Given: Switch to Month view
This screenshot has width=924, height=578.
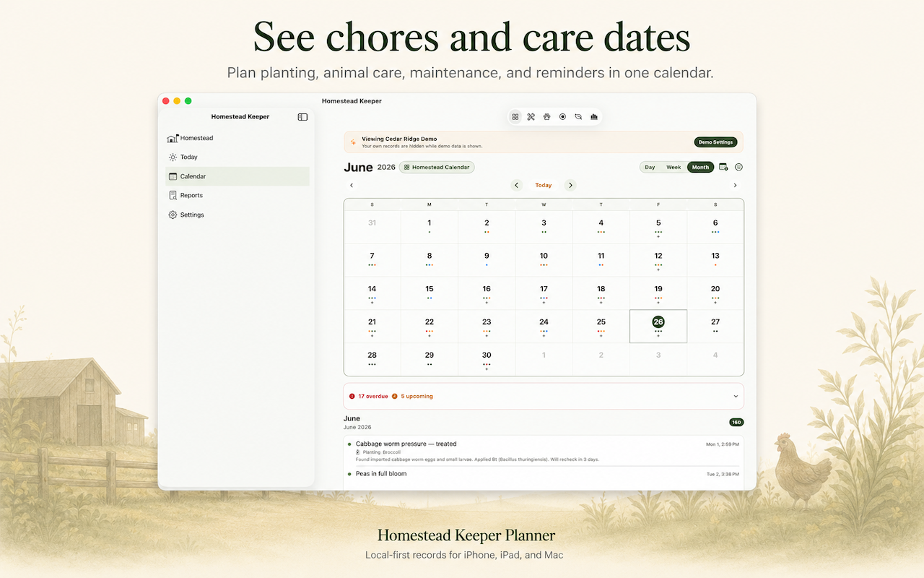Looking at the screenshot, I should tap(700, 167).
